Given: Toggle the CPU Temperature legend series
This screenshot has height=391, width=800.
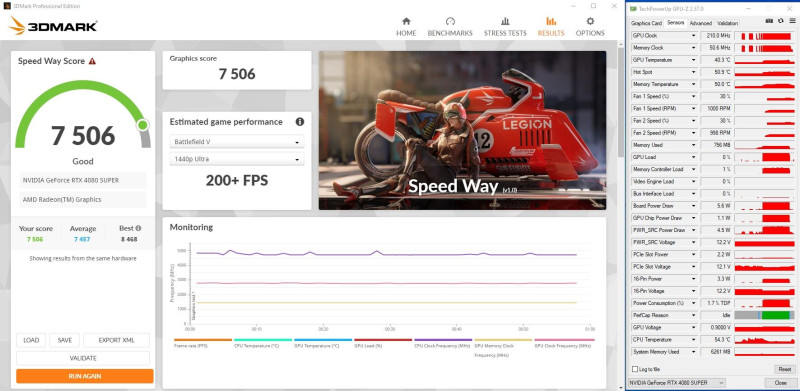Looking at the screenshot, I should pos(263,343).
